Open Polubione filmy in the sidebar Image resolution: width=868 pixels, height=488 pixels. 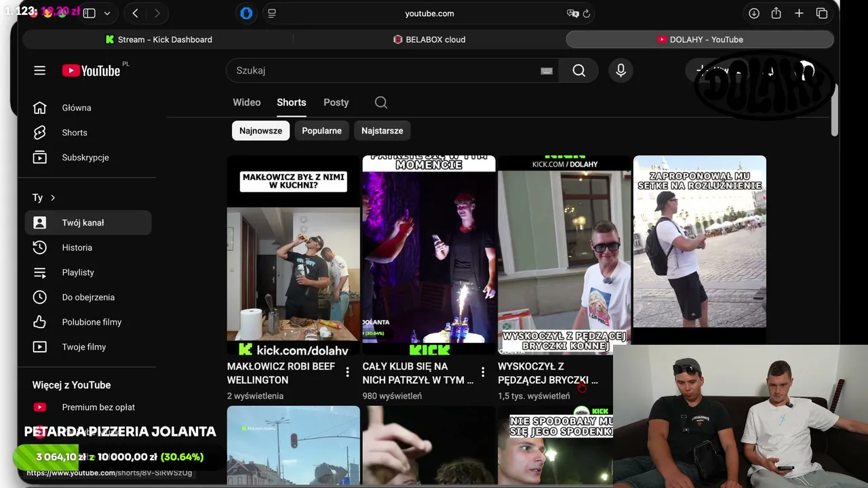pos(88,322)
